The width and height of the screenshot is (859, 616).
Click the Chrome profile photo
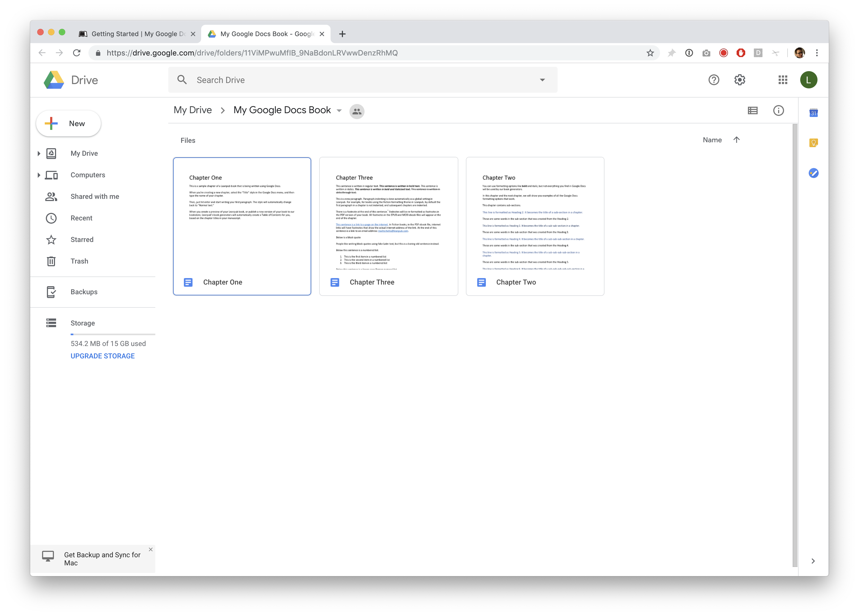(x=799, y=53)
